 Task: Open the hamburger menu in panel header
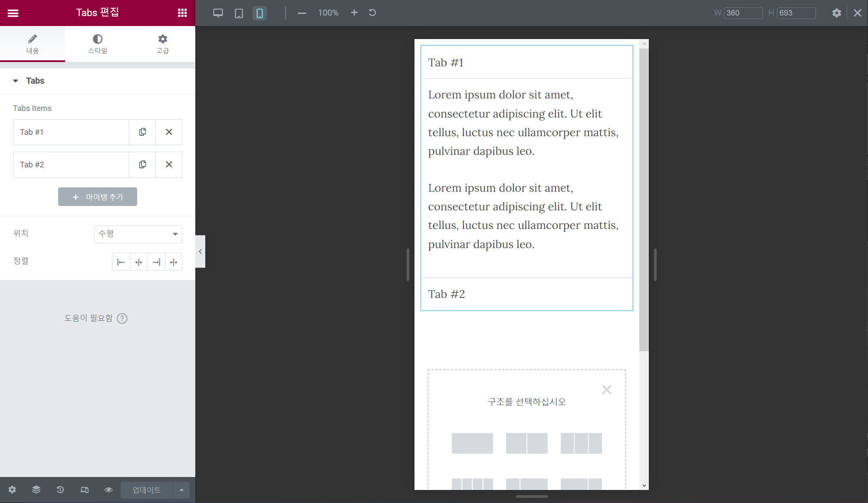[13, 13]
